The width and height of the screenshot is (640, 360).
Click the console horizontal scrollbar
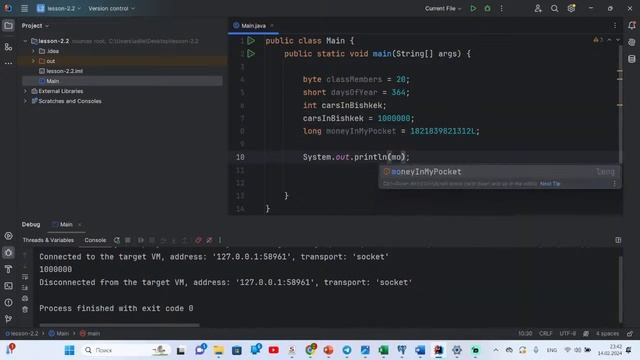point(120,325)
